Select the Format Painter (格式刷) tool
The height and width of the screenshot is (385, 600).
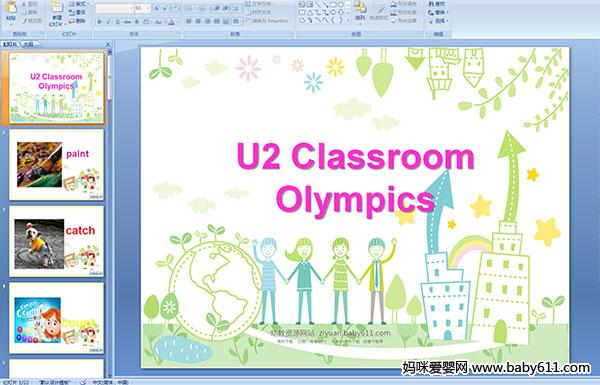32,21
